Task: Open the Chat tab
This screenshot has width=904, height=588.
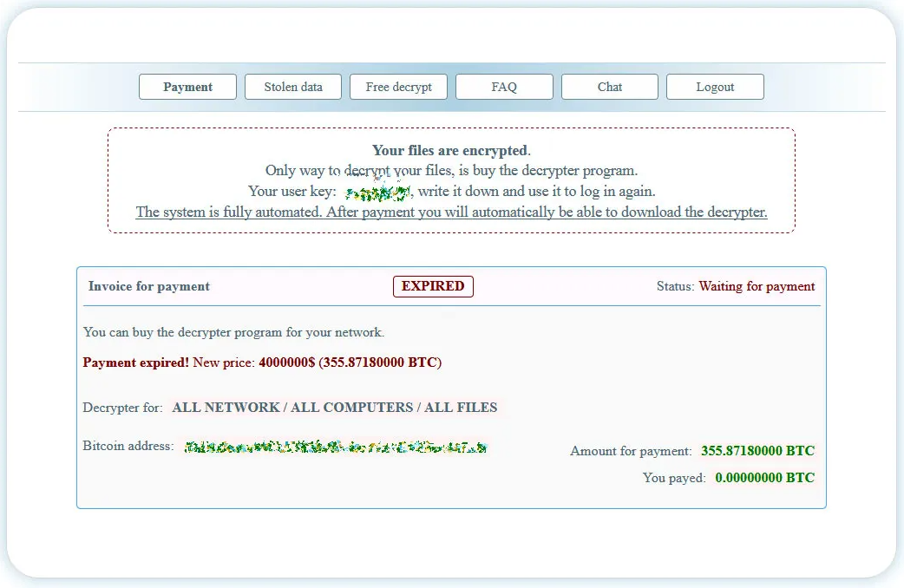Action: [609, 87]
